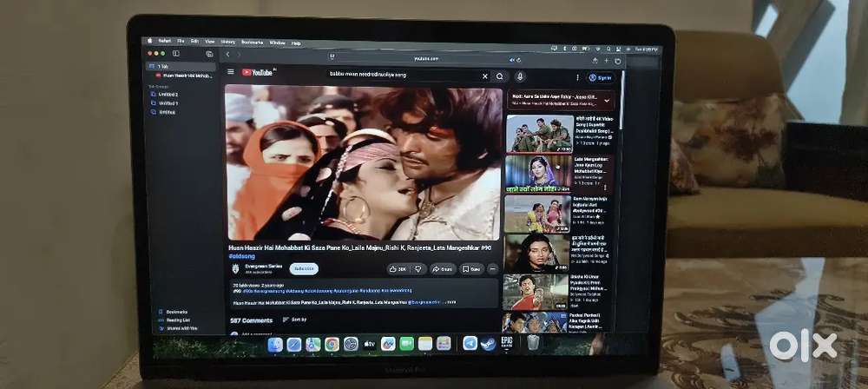868x389 pixels.
Task: More actions ellipsis beside Save button
Action: [492, 269]
